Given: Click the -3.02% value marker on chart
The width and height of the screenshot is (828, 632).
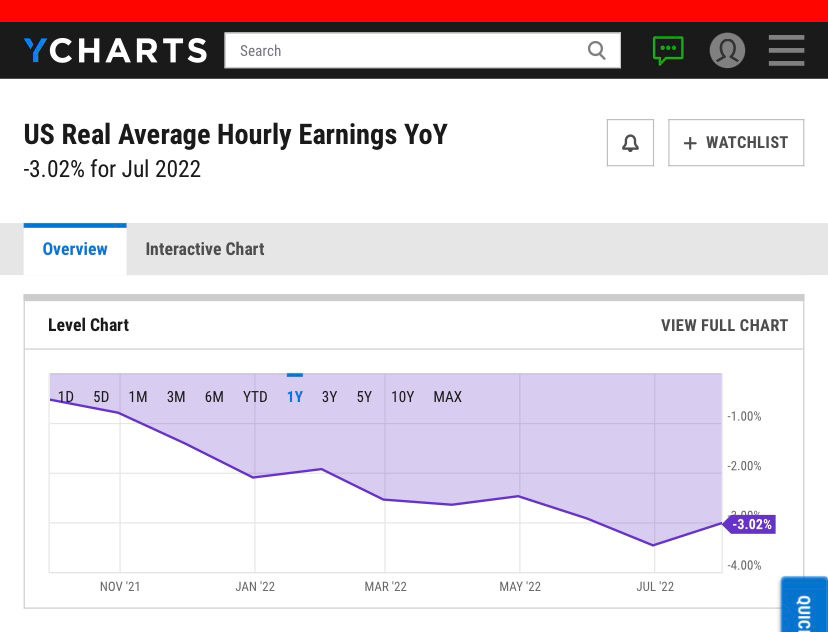Looking at the screenshot, I should [751, 524].
